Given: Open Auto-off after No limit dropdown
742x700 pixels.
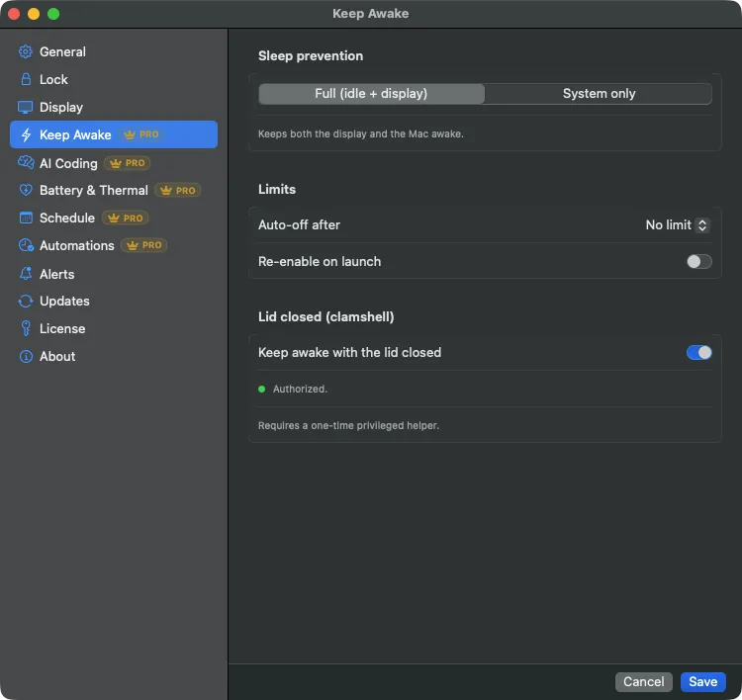Looking at the screenshot, I should pyautogui.click(x=677, y=225).
